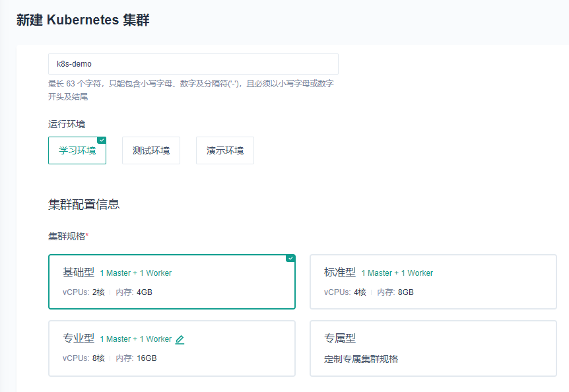Click the 'vCPUs: 4核' value
The image size is (569, 392).
click(345, 292)
